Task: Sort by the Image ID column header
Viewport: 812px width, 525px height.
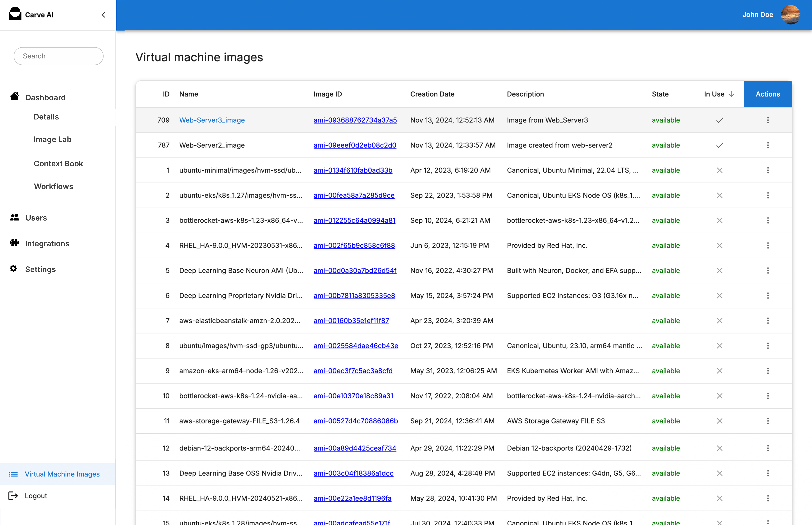Action: (x=328, y=94)
